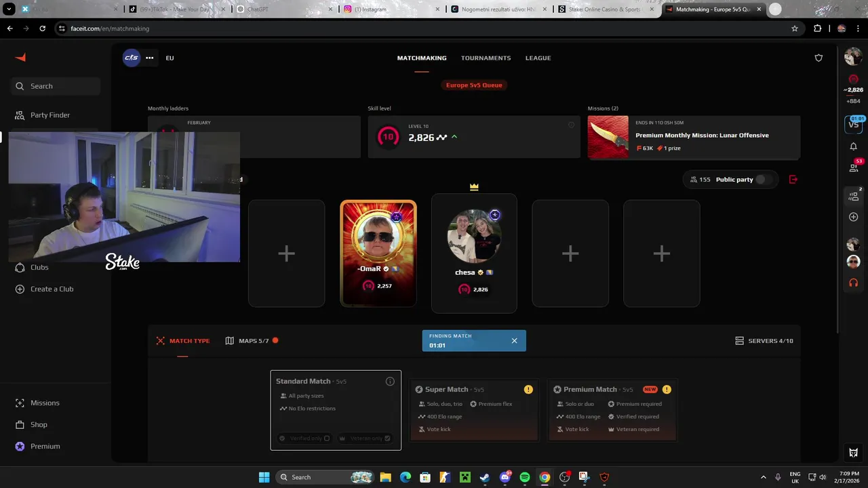868x488 pixels.
Task: Open Servers 4/10 selection
Action: pyautogui.click(x=764, y=341)
